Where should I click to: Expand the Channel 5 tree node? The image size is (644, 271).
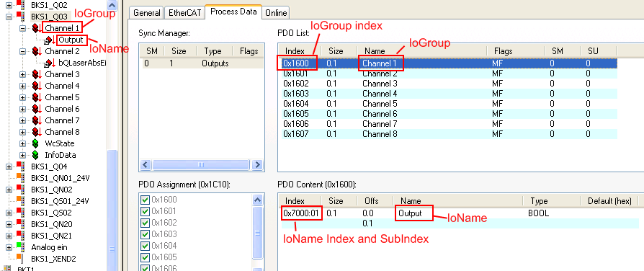[x=23, y=97]
